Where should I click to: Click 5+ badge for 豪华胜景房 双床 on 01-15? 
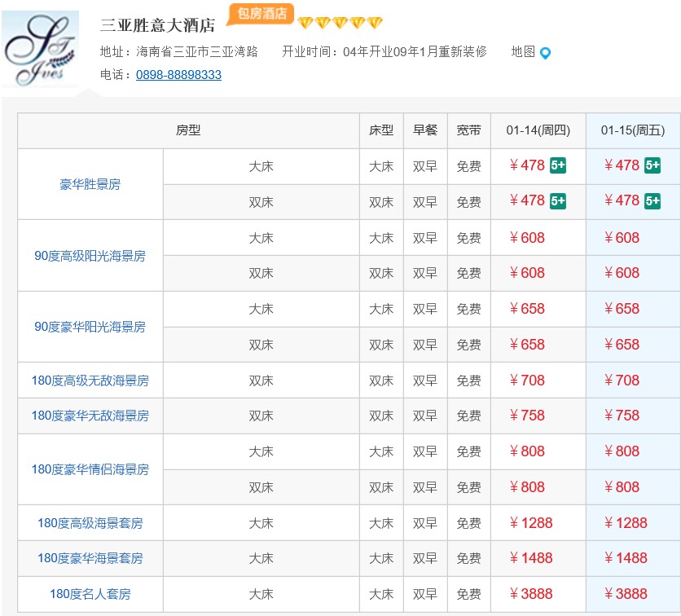point(652,200)
